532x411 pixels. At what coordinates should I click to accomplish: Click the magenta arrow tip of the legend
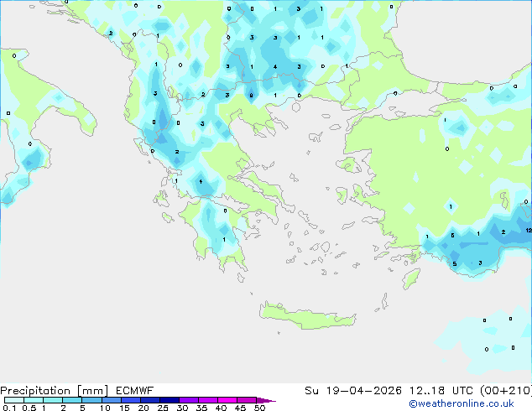click(x=270, y=401)
